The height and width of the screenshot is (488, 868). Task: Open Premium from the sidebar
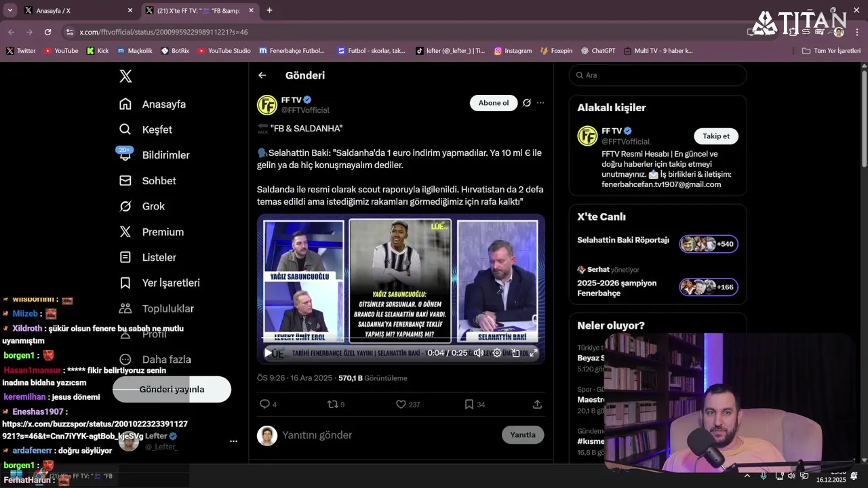(151, 232)
